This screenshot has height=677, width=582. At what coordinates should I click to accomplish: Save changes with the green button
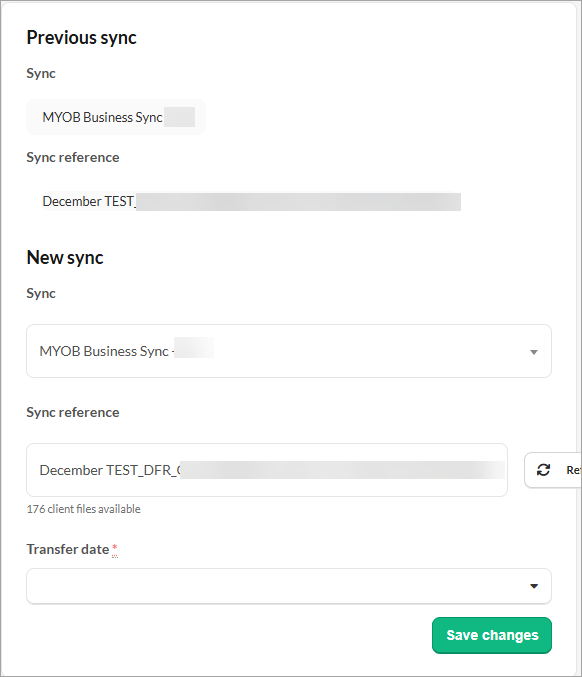(x=492, y=635)
